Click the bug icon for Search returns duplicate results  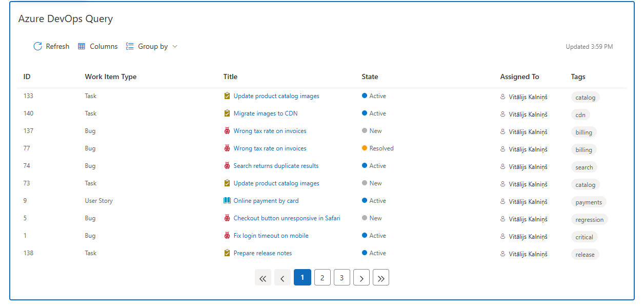[x=227, y=166]
